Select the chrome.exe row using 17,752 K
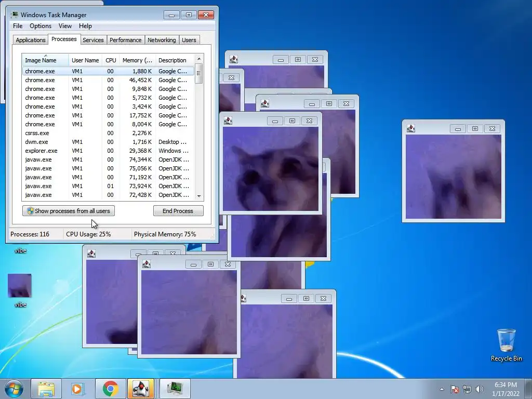Image resolution: width=532 pixels, height=399 pixels. click(108, 115)
